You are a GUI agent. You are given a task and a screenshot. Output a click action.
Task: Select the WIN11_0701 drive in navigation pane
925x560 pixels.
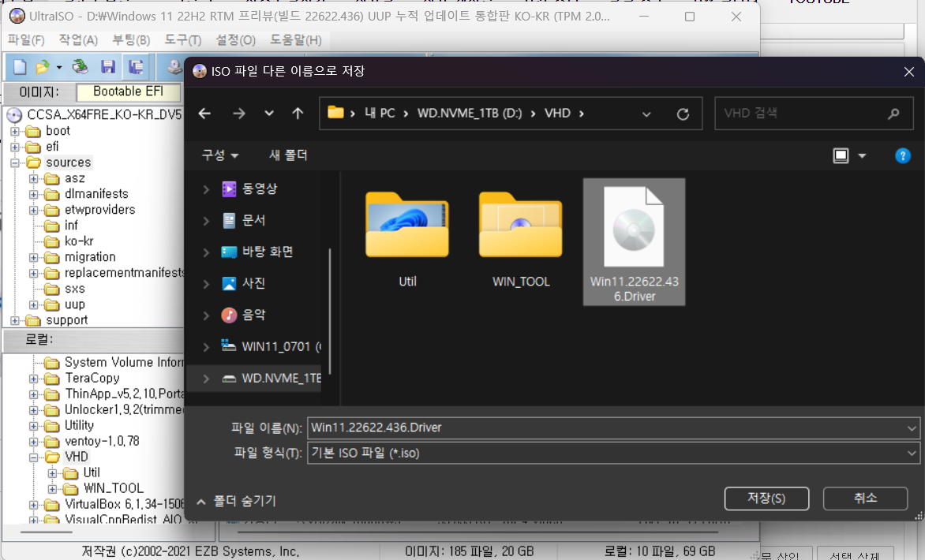[x=271, y=346]
